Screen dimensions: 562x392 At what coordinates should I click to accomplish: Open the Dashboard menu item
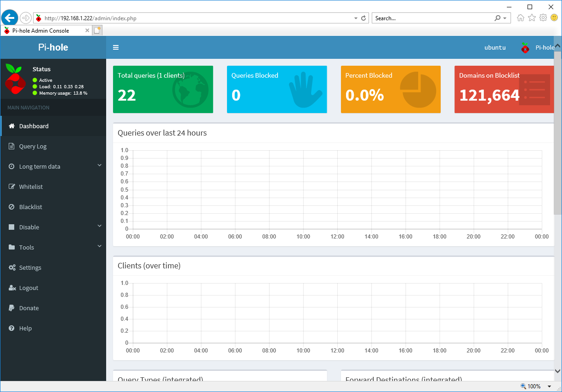(x=53, y=126)
